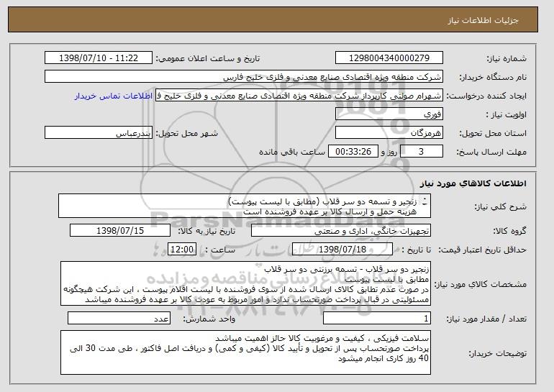The width and height of the screenshot is (554, 392).
Task: Select the اولویت نیاز field showing فوری
Action: tap(389, 114)
